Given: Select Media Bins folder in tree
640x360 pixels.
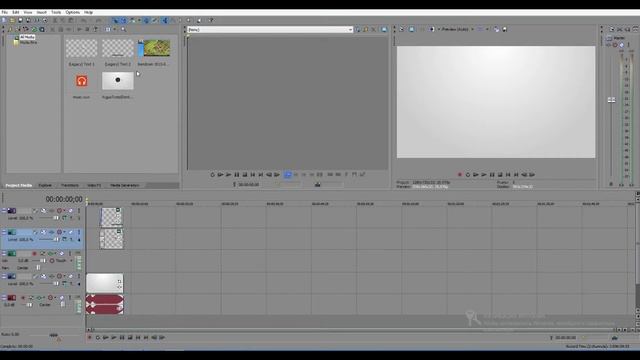Looking at the screenshot, I should pyautogui.click(x=28, y=42).
